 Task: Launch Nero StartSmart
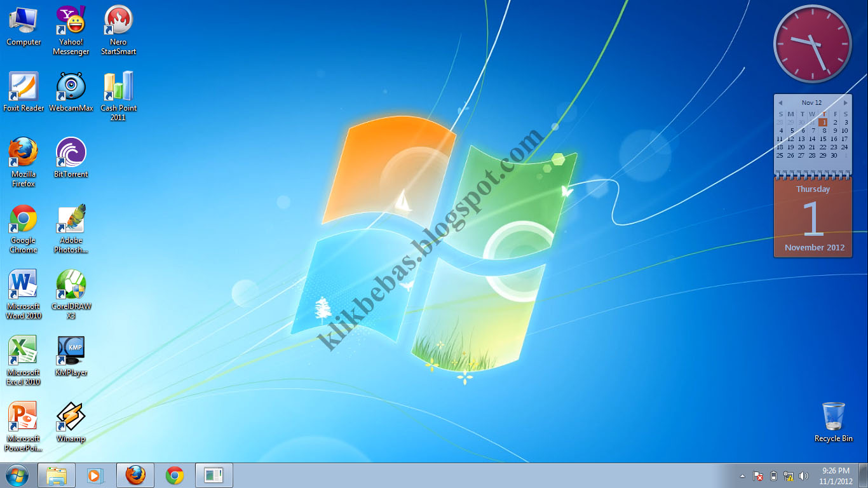[x=118, y=19]
